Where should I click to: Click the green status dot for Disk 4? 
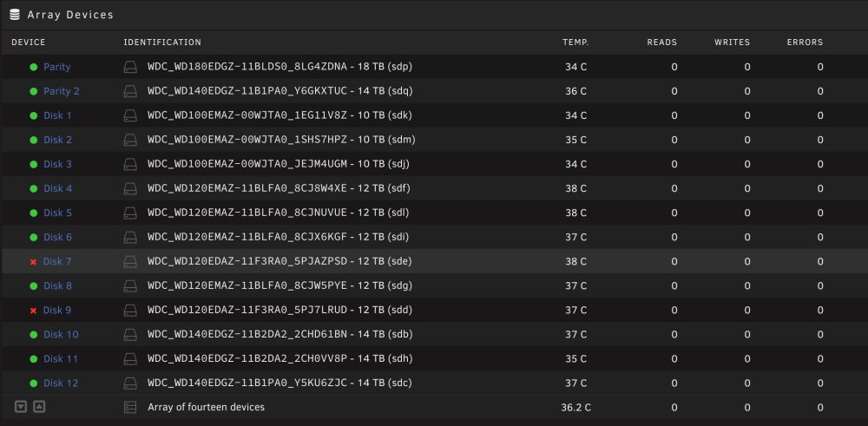34,188
